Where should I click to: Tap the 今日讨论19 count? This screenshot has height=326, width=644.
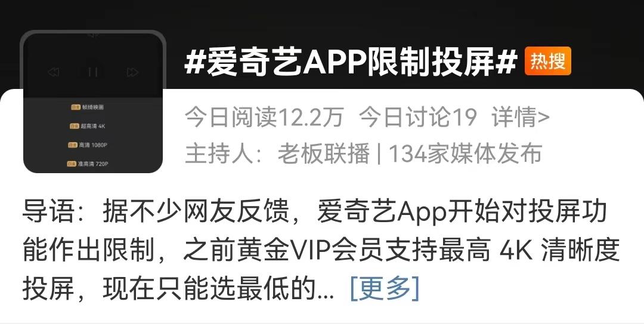pos(417,117)
